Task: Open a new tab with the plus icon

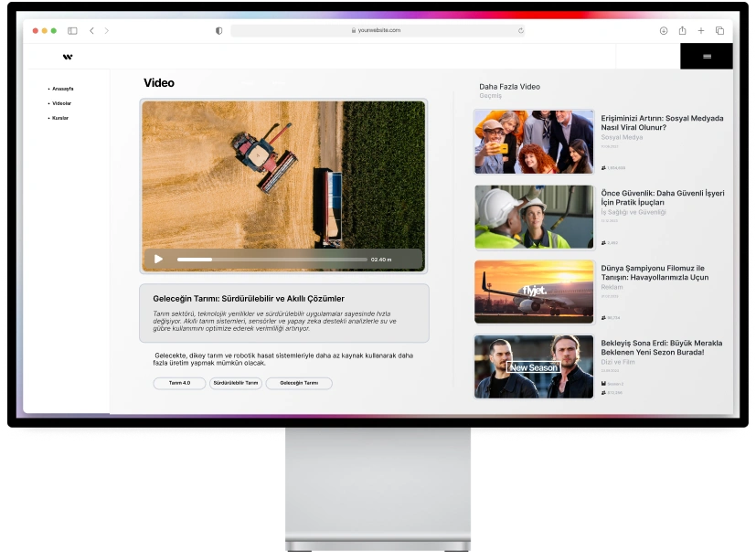Action: tap(700, 31)
